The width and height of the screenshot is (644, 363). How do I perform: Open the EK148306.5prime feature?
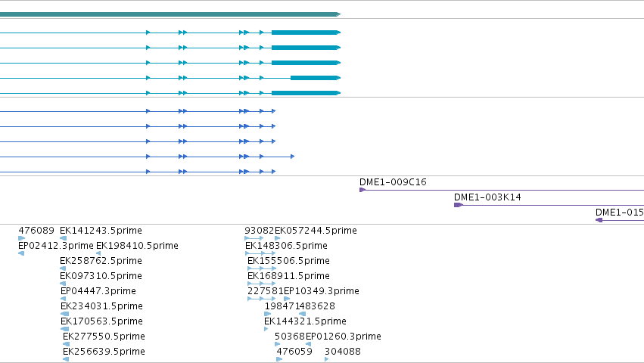[x=286, y=246]
